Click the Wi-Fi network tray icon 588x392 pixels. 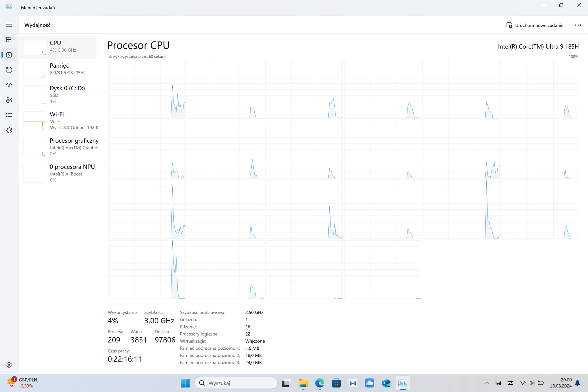[522, 383]
